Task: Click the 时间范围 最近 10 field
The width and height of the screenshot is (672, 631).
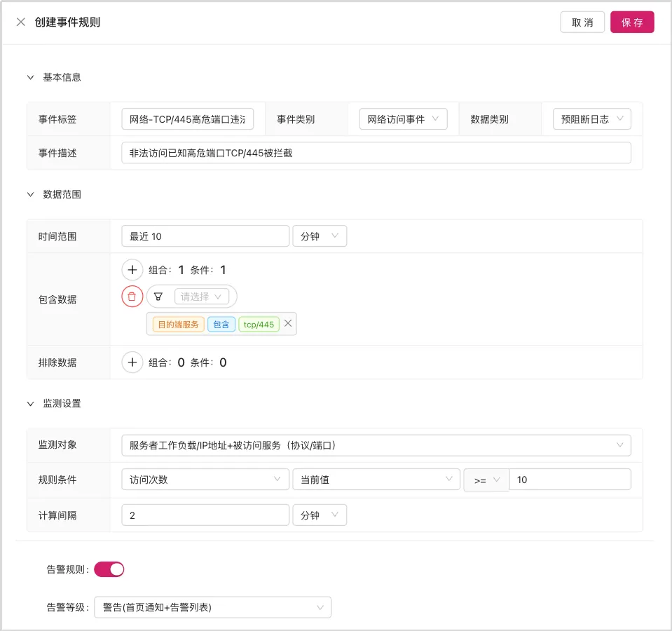Action: tap(205, 236)
